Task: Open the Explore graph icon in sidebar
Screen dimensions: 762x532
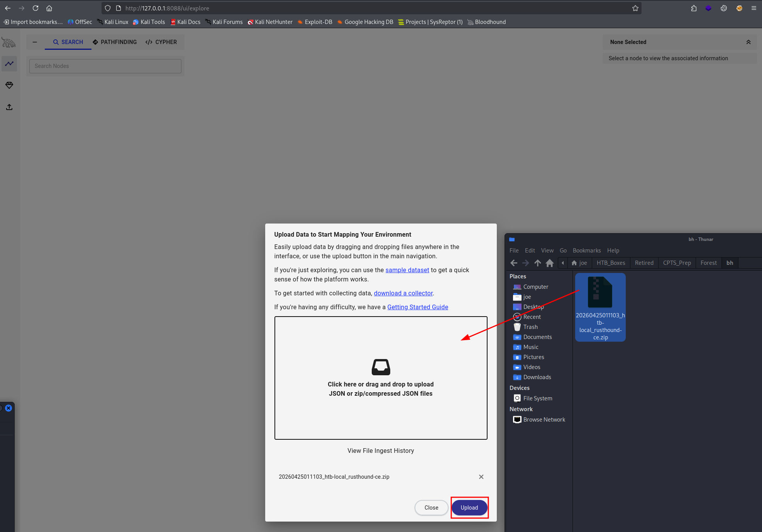Action: point(9,64)
